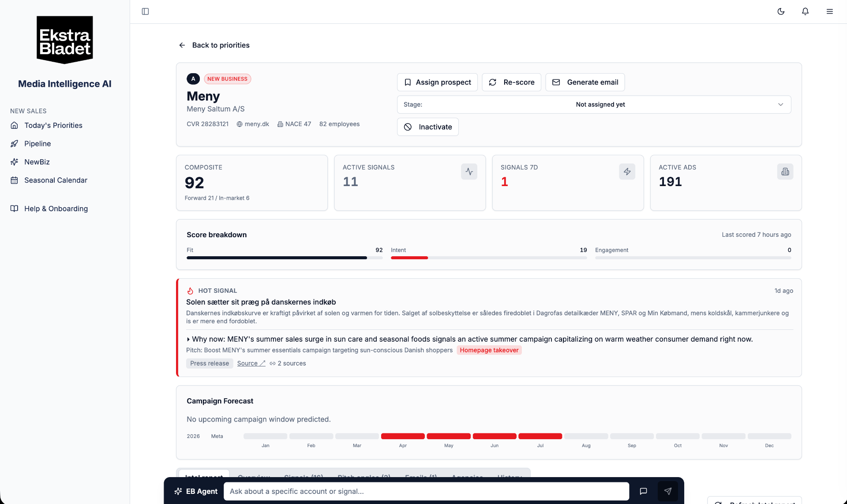The image size is (847, 504).
Task: Click the June Meta campaign bar
Action: tap(495, 437)
